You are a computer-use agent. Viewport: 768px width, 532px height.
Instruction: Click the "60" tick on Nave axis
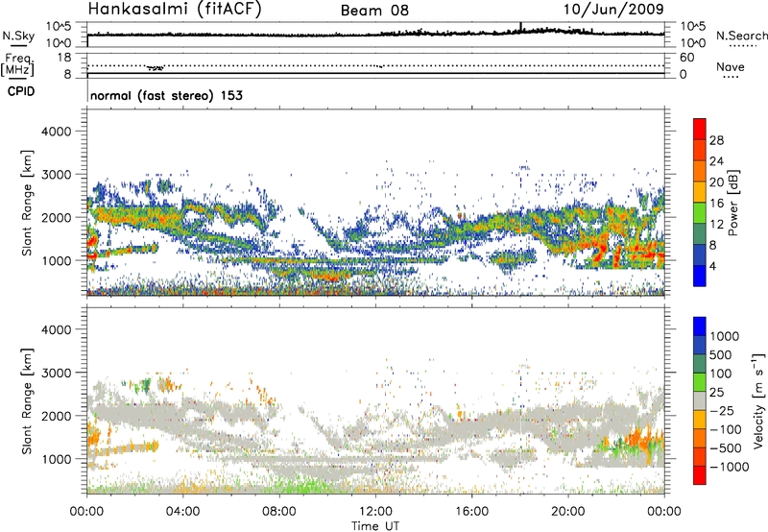[686, 58]
